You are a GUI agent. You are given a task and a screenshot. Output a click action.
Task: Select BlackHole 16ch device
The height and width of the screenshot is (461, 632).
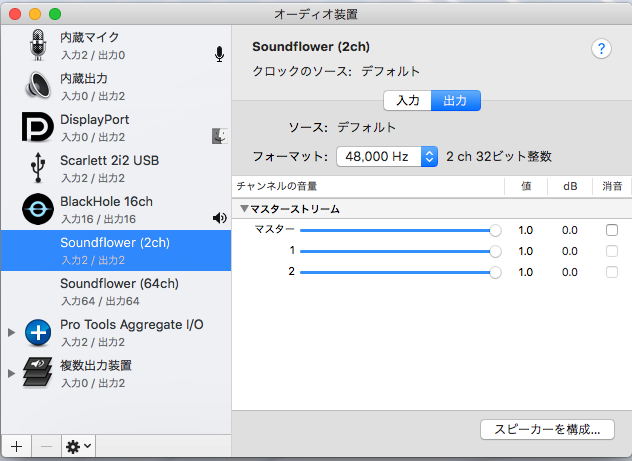click(x=116, y=210)
